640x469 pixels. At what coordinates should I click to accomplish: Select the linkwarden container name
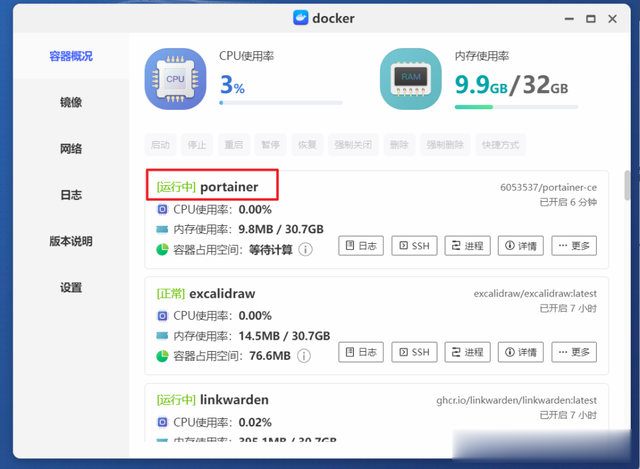click(234, 400)
